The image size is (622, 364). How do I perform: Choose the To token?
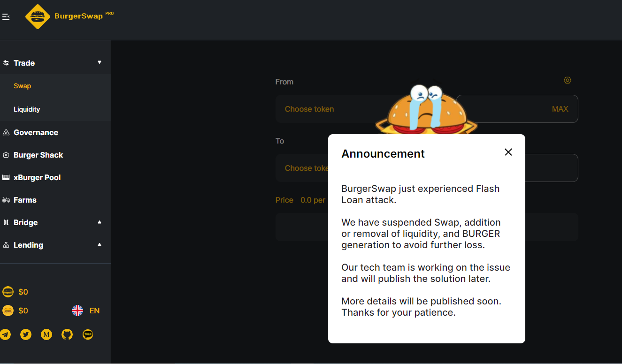coord(307,168)
